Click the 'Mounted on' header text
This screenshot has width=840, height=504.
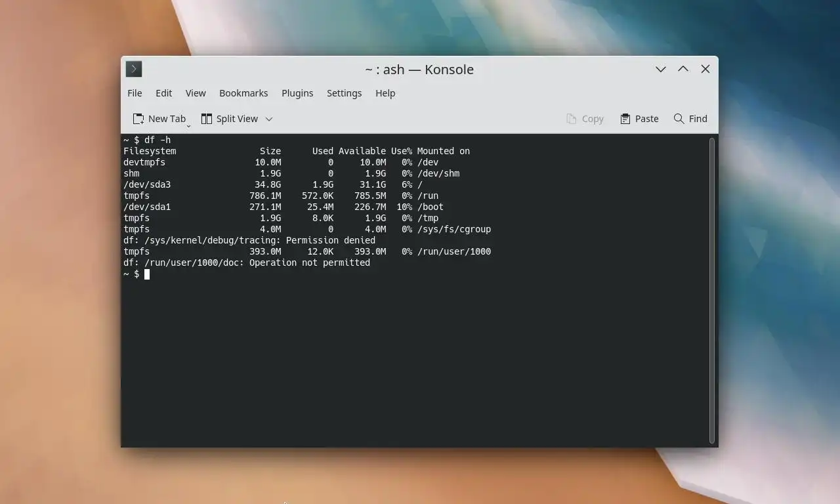coord(444,151)
